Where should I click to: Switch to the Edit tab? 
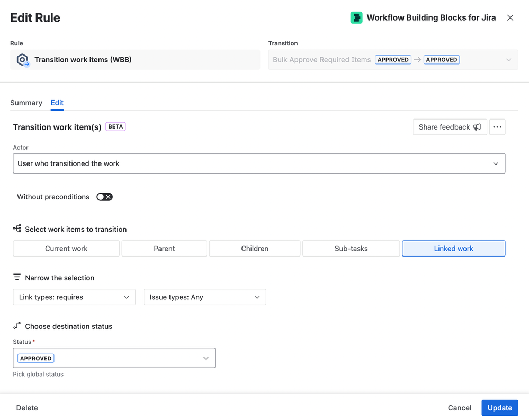point(57,103)
